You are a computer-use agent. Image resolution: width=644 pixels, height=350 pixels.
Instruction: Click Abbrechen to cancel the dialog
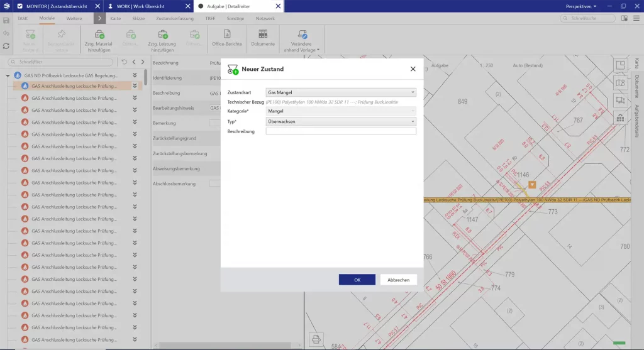[398, 280]
